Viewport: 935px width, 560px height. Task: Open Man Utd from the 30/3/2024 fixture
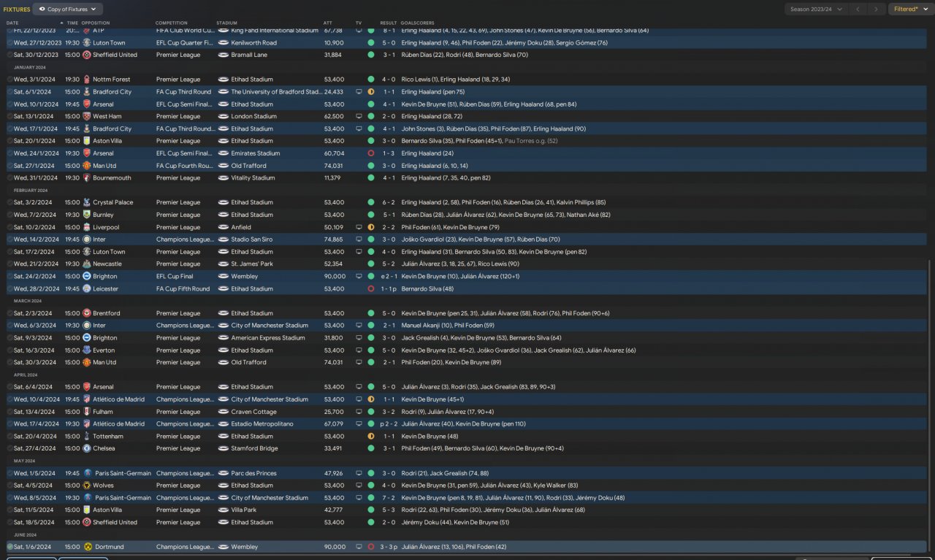click(104, 363)
